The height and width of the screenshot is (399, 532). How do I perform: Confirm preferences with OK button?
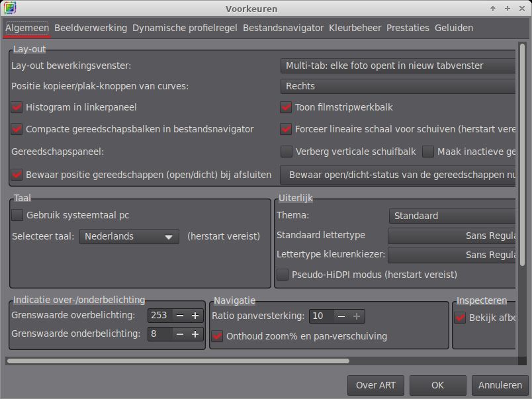click(437, 385)
